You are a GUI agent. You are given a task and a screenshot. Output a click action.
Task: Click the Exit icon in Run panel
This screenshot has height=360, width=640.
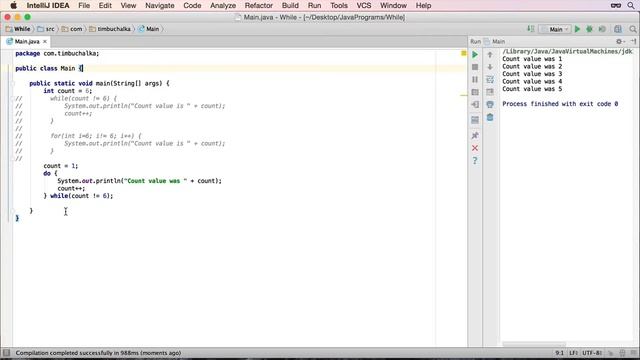[475, 104]
